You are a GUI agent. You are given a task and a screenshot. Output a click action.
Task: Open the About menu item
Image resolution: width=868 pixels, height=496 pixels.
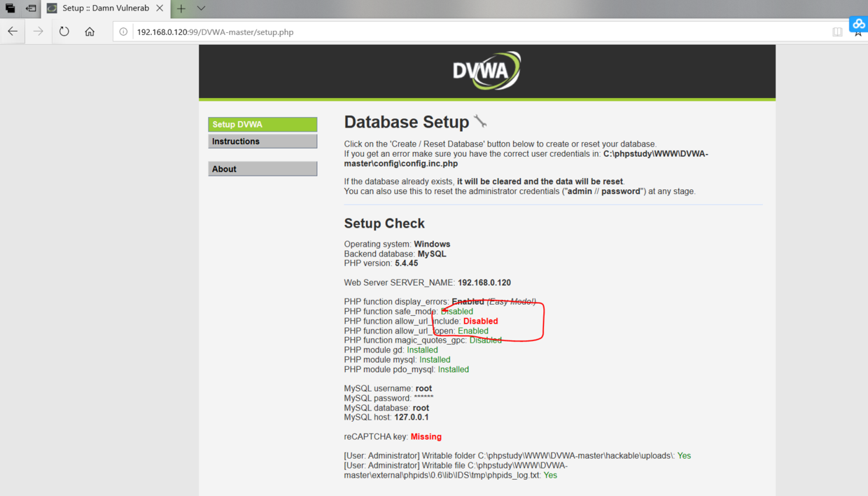pyautogui.click(x=262, y=169)
